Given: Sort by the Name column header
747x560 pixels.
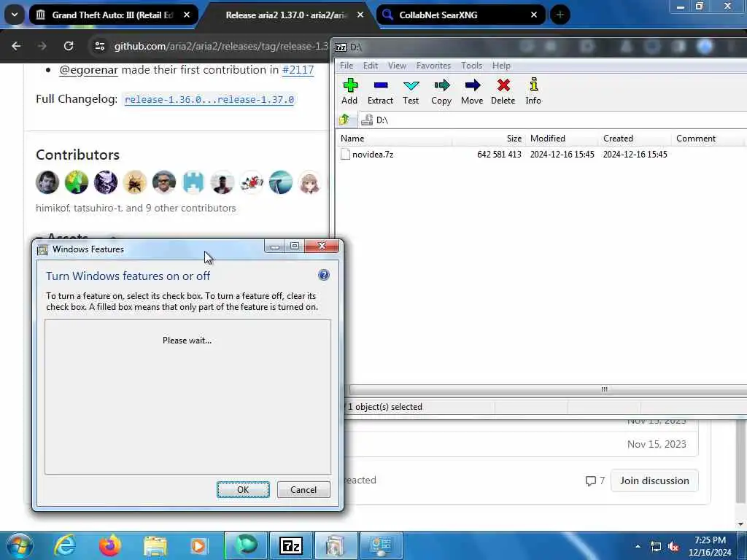Looking at the screenshot, I should 395,139.
